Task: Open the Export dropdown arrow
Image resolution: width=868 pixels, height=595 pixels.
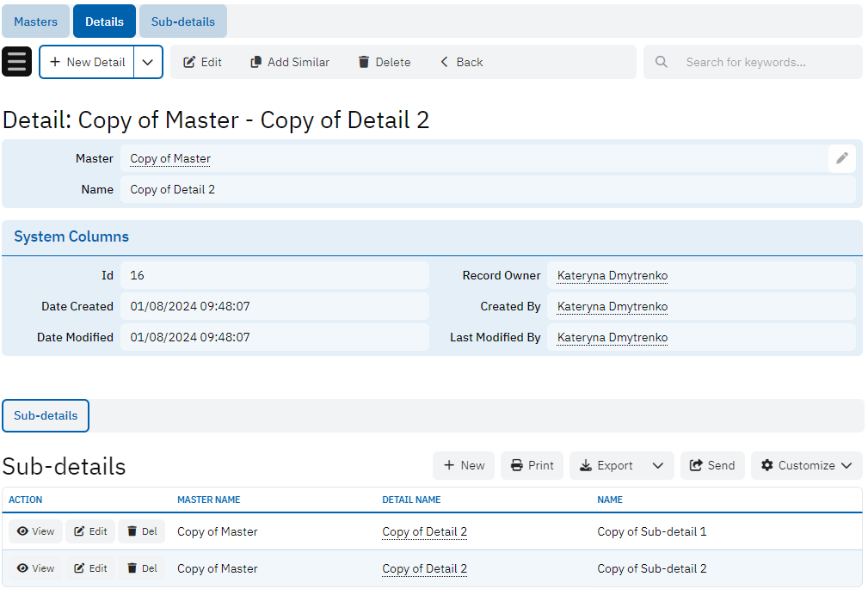Action: pos(658,465)
